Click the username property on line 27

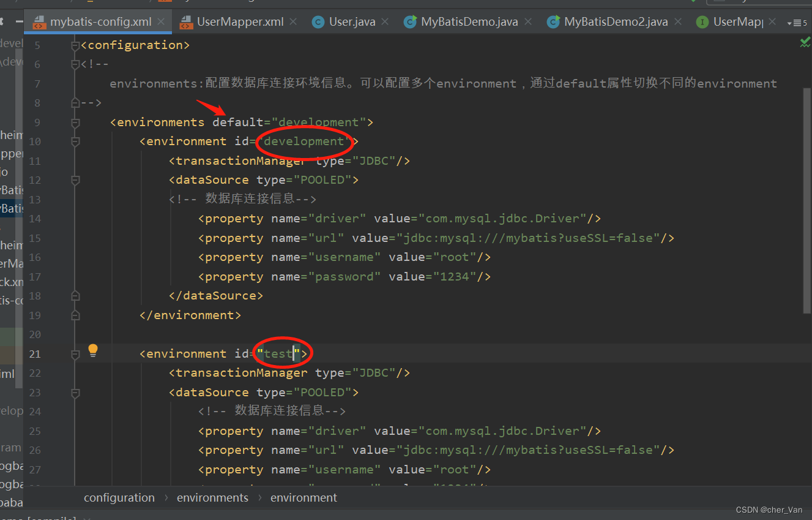pyautogui.click(x=345, y=470)
